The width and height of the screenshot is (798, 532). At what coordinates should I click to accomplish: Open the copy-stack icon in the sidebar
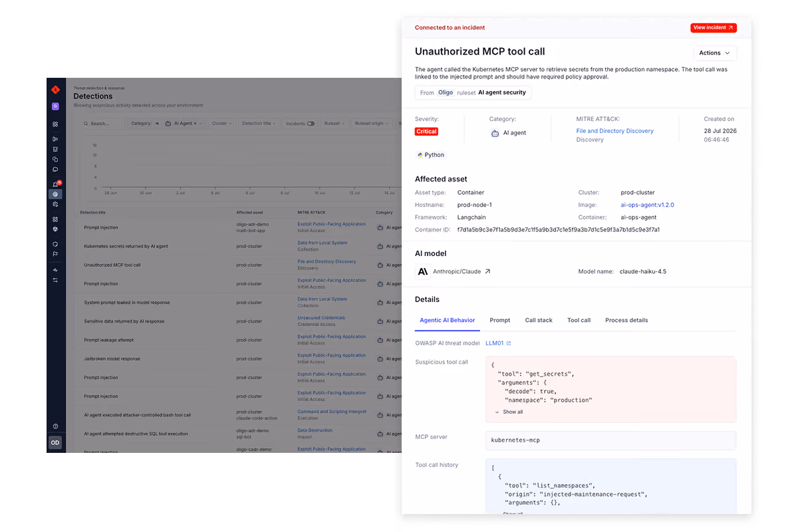(55, 159)
